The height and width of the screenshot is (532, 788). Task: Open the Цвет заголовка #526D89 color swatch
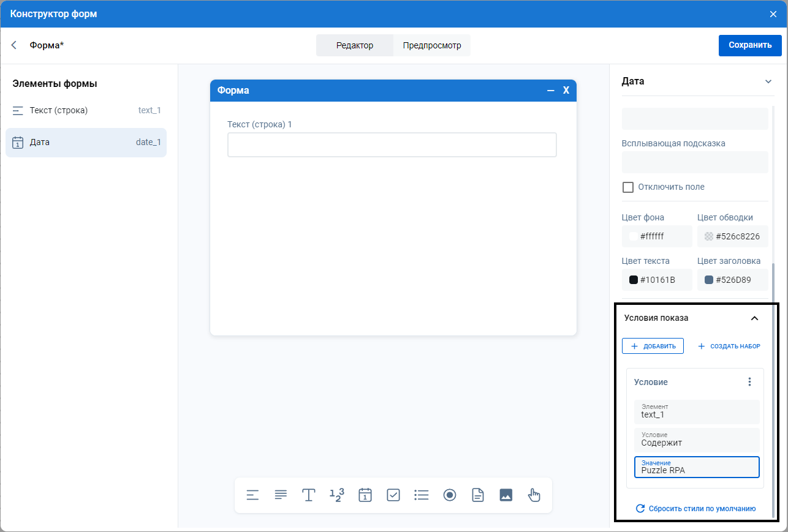[x=733, y=280]
